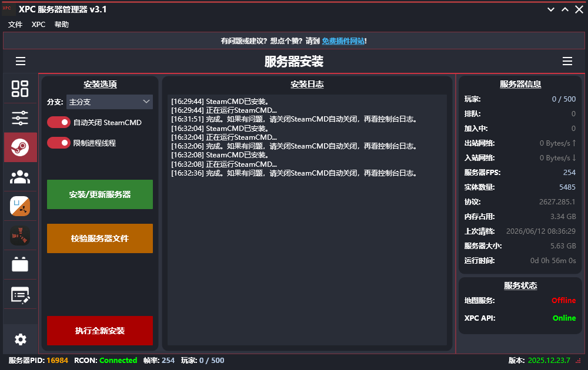Click 协议 value 2627.285.1

[x=557, y=202]
